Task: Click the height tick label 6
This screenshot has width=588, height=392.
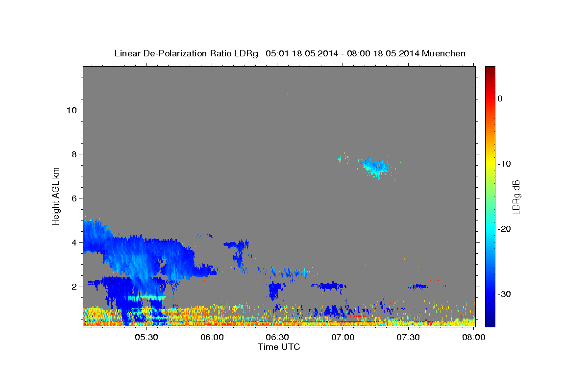Action: (74, 198)
